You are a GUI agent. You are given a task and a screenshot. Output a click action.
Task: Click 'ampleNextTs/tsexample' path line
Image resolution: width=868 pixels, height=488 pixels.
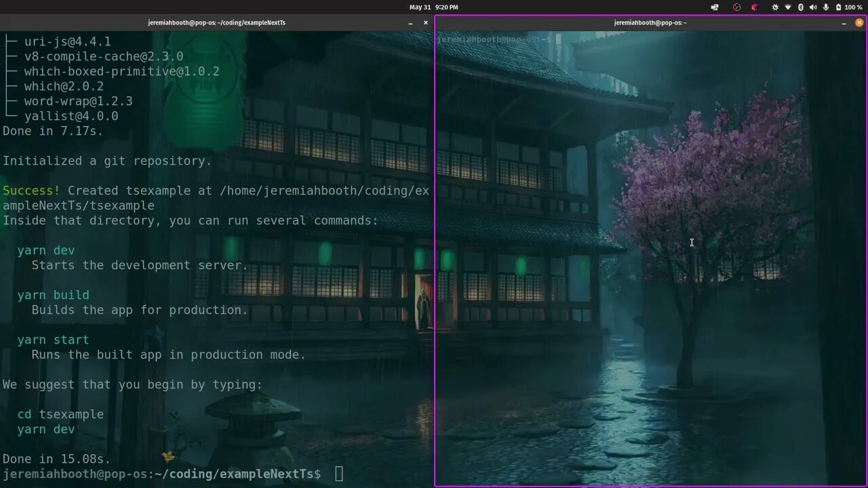point(79,205)
